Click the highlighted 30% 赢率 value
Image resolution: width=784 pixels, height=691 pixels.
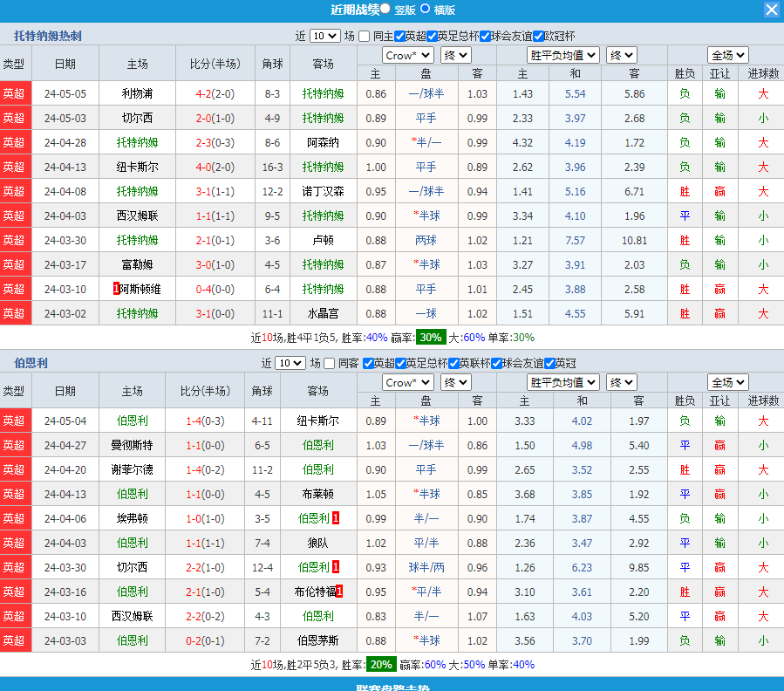coord(431,338)
